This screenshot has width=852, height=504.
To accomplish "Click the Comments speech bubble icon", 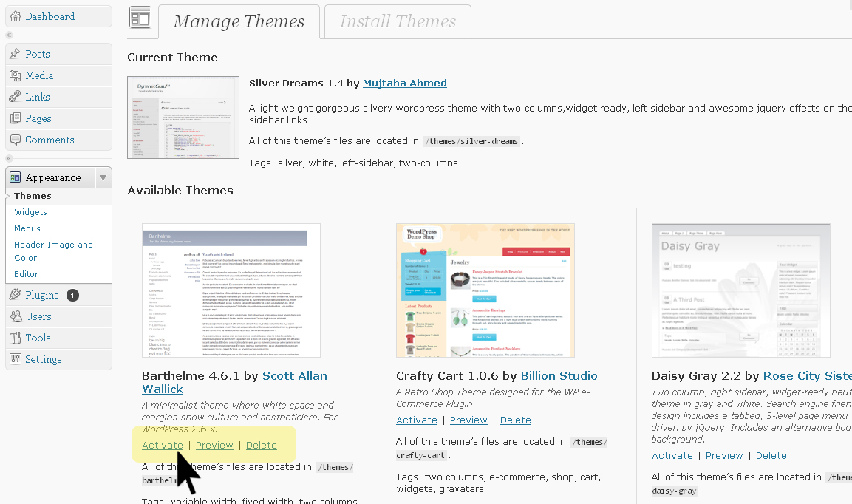I will (15, 140).
